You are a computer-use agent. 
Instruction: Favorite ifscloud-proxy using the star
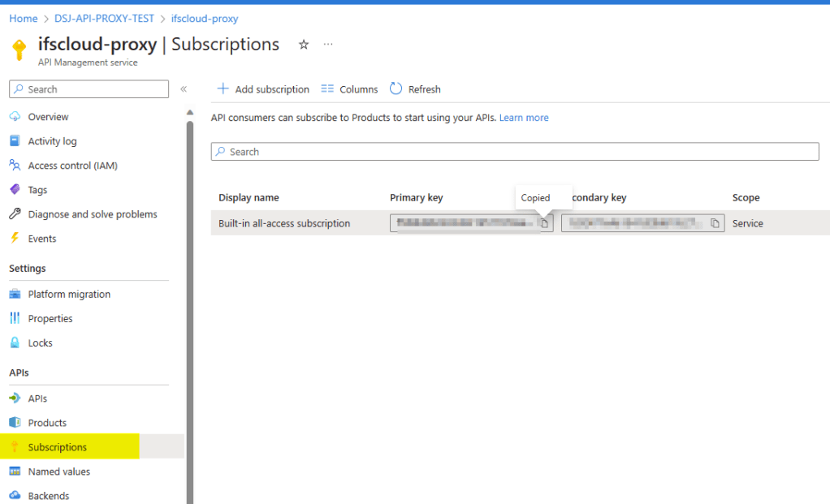(x=303, y=45)
